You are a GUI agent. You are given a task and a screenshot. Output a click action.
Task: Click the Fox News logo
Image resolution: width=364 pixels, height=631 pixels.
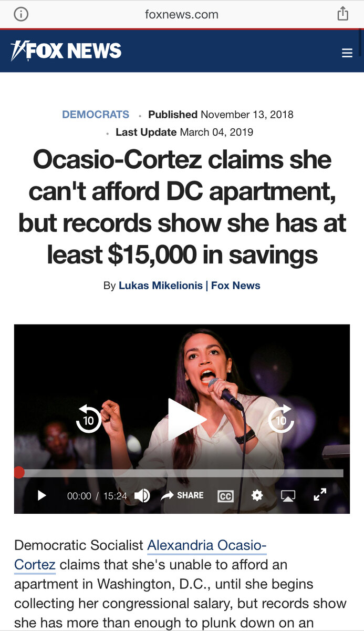click(66, 50)
